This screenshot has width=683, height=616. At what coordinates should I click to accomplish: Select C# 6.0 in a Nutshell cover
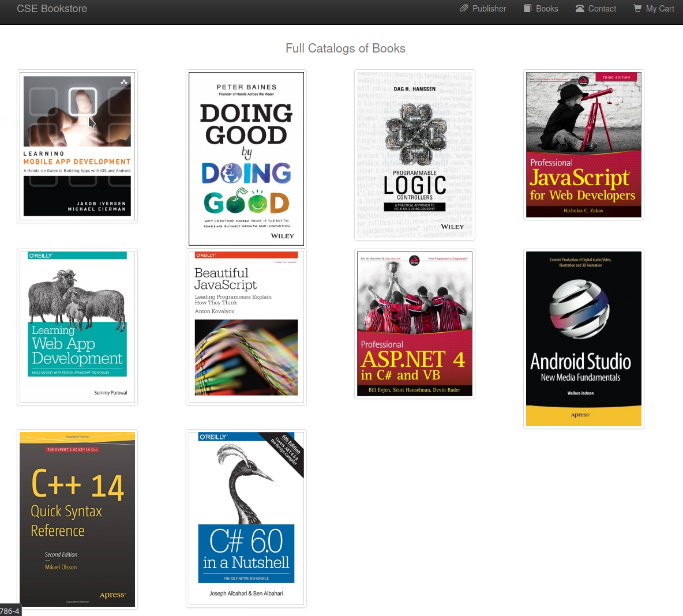point(246,518)
